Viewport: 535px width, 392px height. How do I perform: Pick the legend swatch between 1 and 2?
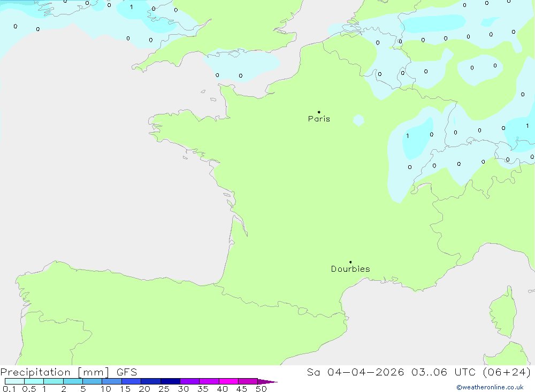(x=53, y=381)
